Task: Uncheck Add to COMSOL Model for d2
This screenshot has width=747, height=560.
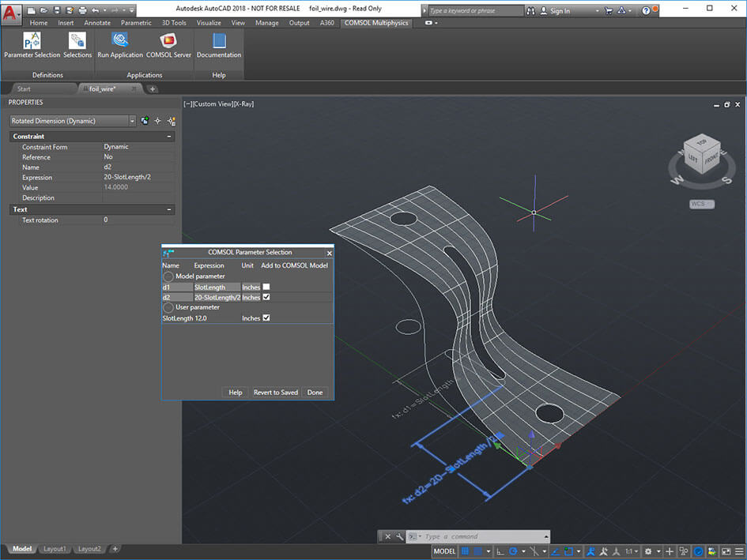Action: point(266,297)
